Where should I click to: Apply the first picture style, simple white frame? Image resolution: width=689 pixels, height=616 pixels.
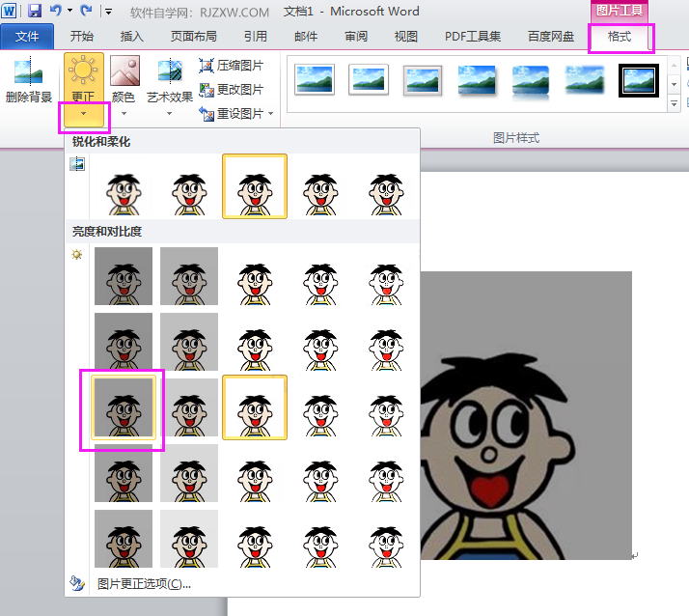315,79
